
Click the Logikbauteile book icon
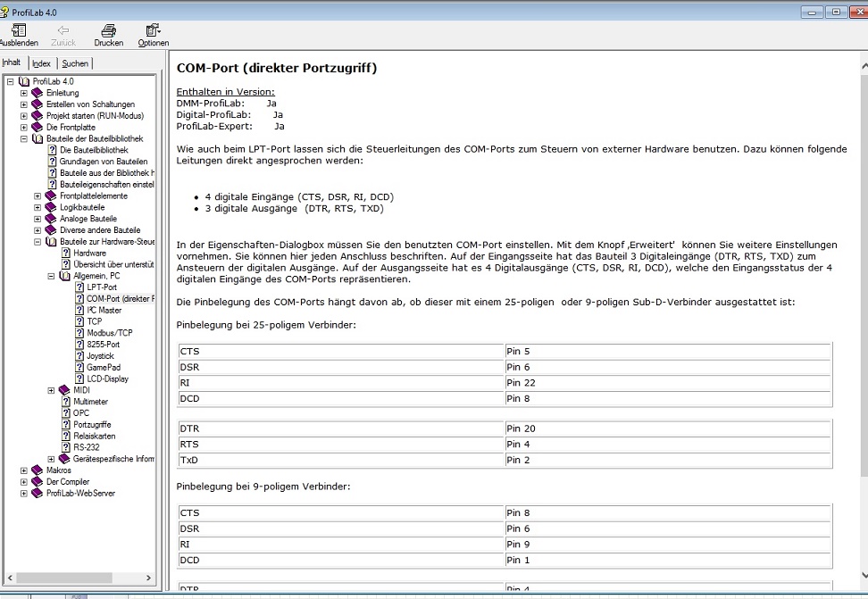point(51,207)
